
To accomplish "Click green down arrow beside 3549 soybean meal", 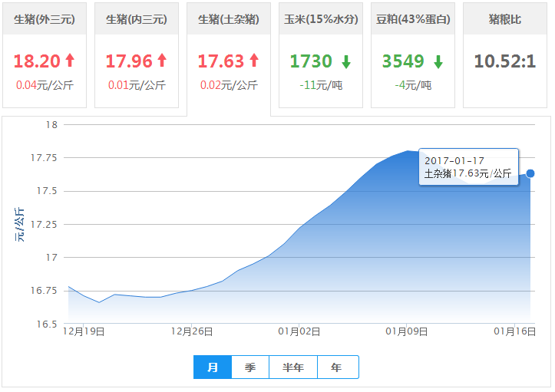I will point(438,62).
